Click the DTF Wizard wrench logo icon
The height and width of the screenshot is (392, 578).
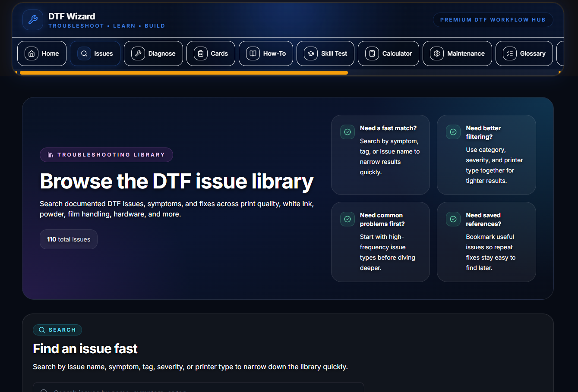[x=33, y=20]
